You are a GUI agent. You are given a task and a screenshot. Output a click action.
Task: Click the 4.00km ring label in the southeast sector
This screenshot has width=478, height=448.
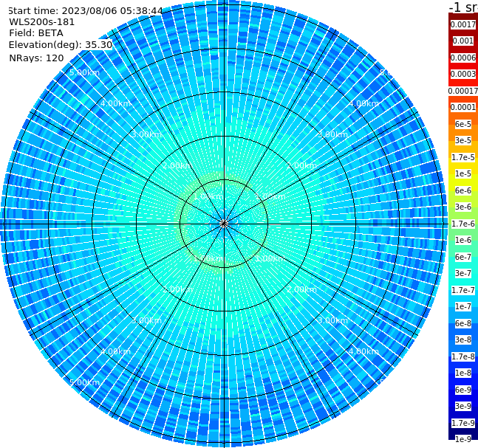click(x=363, y=351)
